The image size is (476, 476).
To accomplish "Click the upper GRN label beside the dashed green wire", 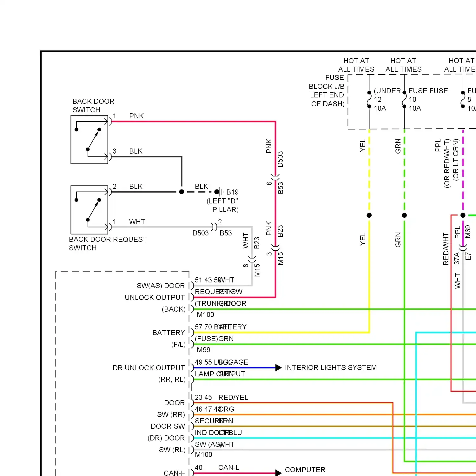I will [x=398, y=146].
